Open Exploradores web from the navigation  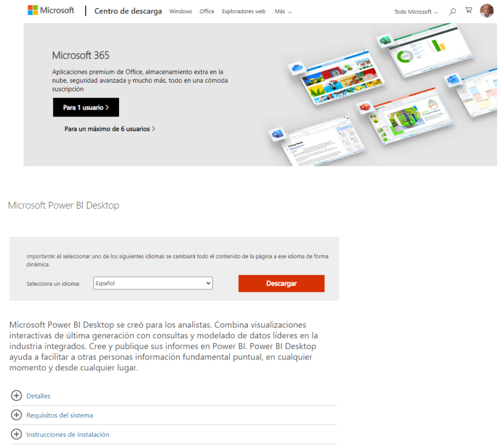pos(243,11)
